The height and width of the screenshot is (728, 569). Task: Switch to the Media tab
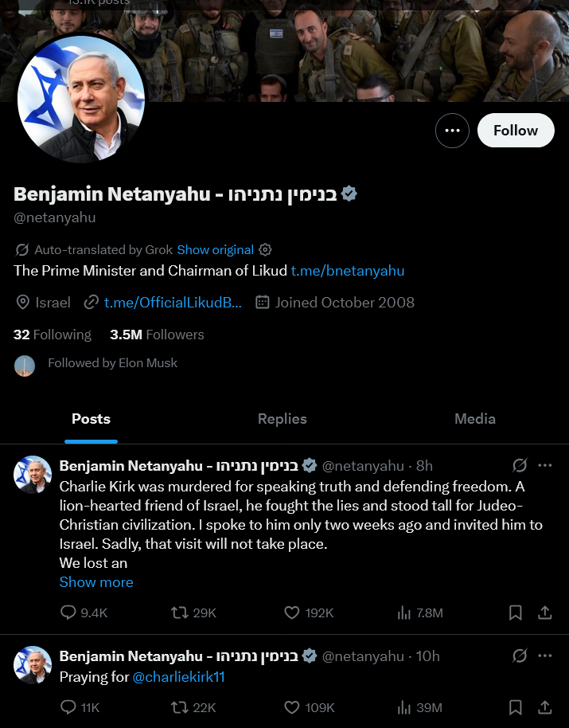pyautogui.click(x=474, y=419)
